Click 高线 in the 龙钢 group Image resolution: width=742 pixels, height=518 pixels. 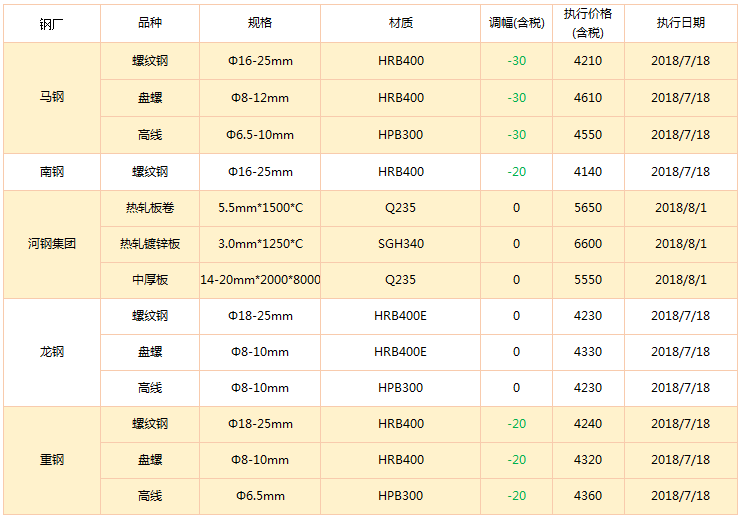(150, 388)
